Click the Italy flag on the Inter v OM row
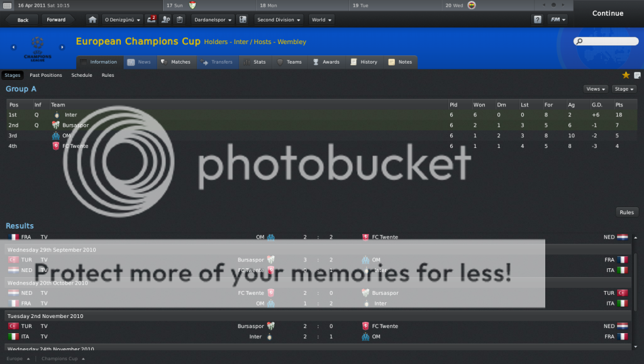The image size is (644, 364). 14,337
